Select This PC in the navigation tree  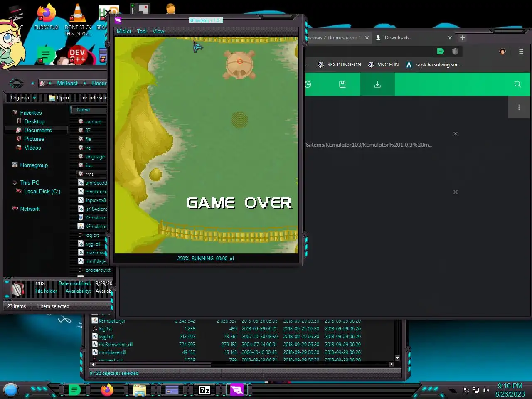coord(30,182)
